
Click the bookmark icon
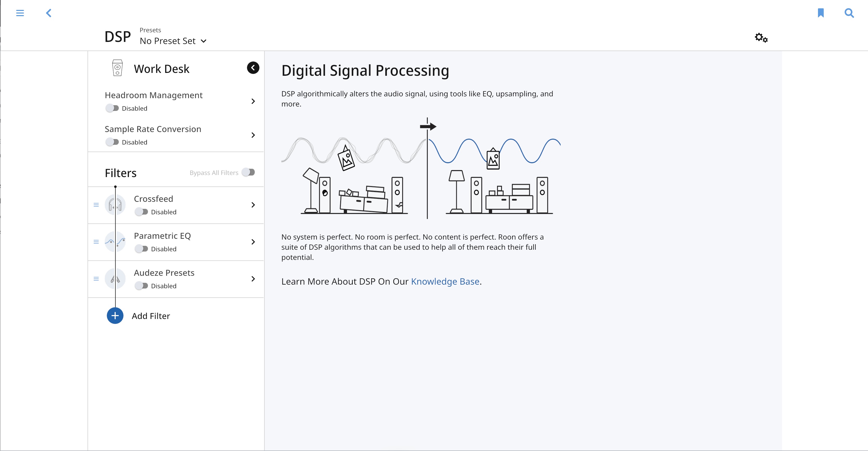point(821,13)
